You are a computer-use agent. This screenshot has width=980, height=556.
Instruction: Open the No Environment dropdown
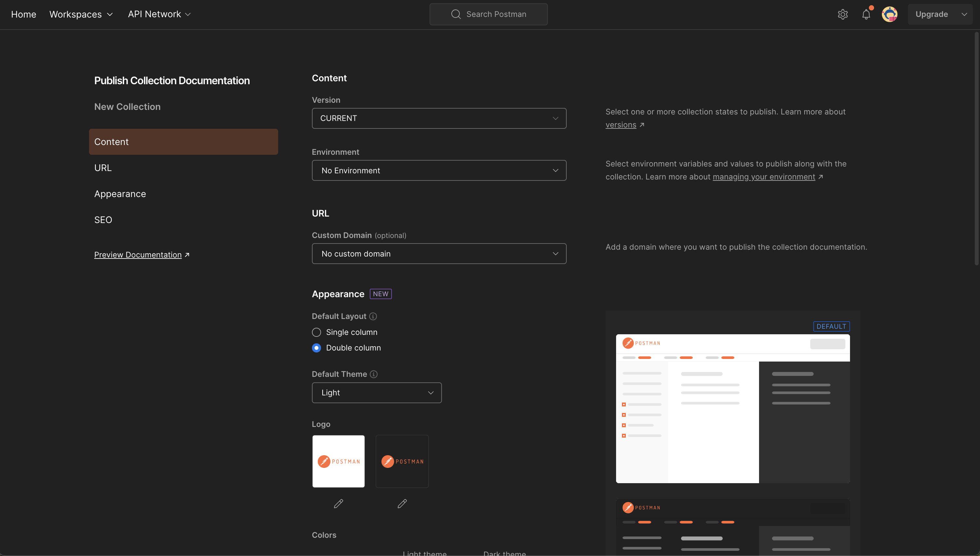[439, 170]
